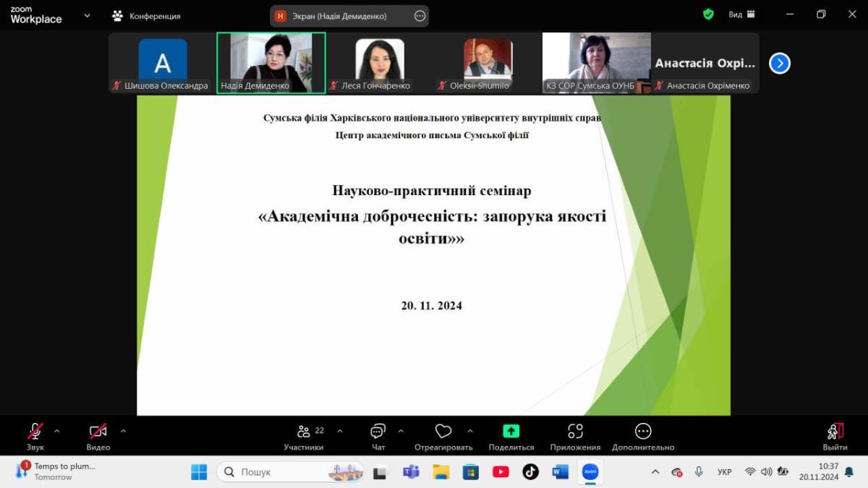
Task: Click the orange H avatar on the share pill
Action: pyautogui.click(x=281, y=16)
